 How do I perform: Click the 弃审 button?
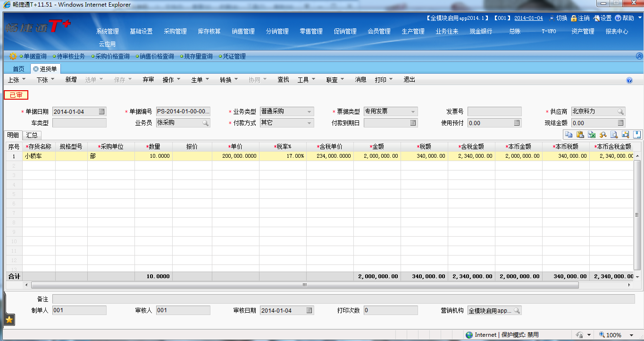coord(148,80)
